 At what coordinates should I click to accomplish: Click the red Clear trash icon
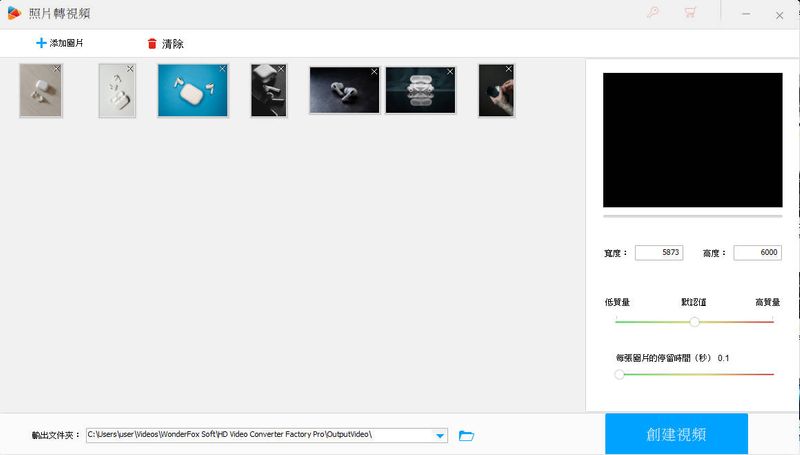click(x=152, y=44)
